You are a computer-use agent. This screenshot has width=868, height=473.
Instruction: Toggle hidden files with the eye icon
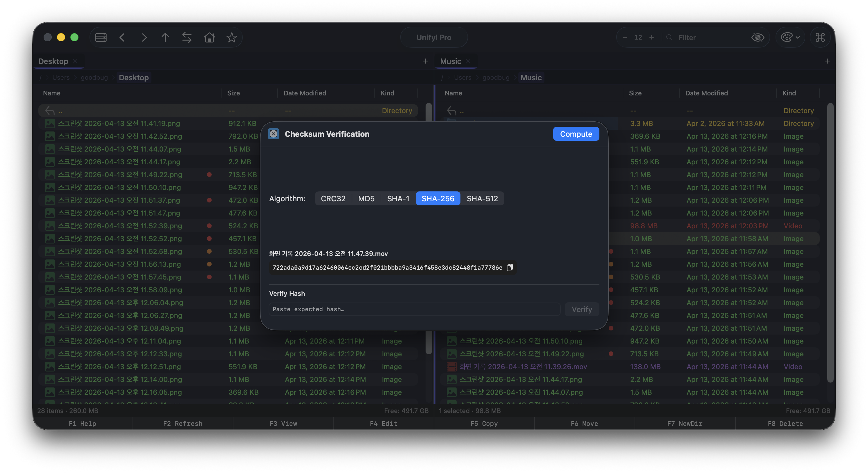click(x=758, y=37)
